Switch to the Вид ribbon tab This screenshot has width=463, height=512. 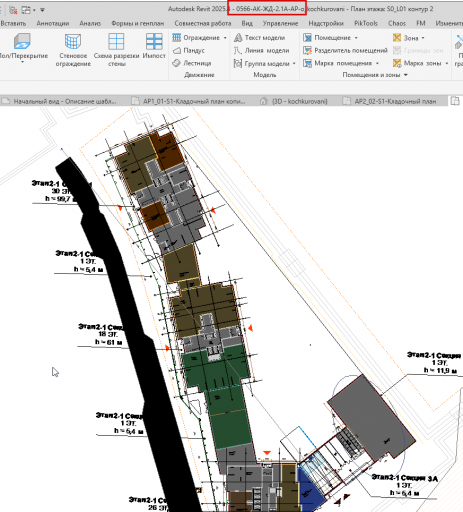click(247, 23)
